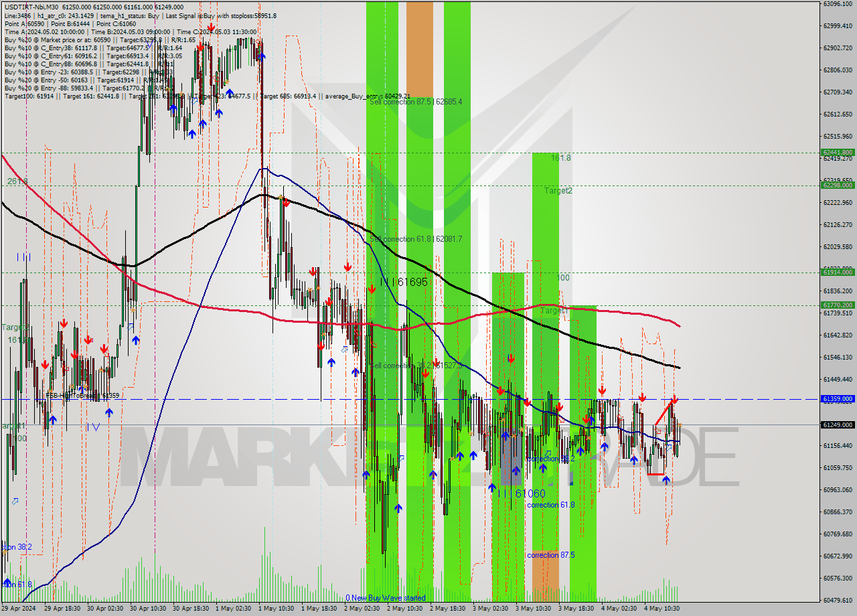This screenshot has width=857, height=616.
Task: Click the '29 Apr 2024' date on the time axis
Action: 22,610
